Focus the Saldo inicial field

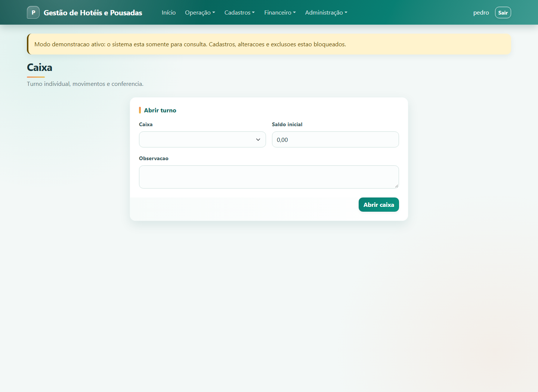336,140
